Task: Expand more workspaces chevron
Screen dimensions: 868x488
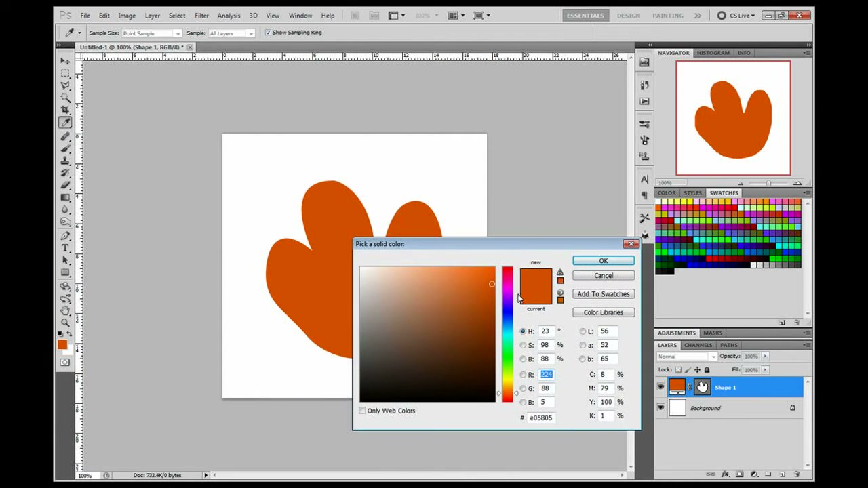Action: coord(697,16)
